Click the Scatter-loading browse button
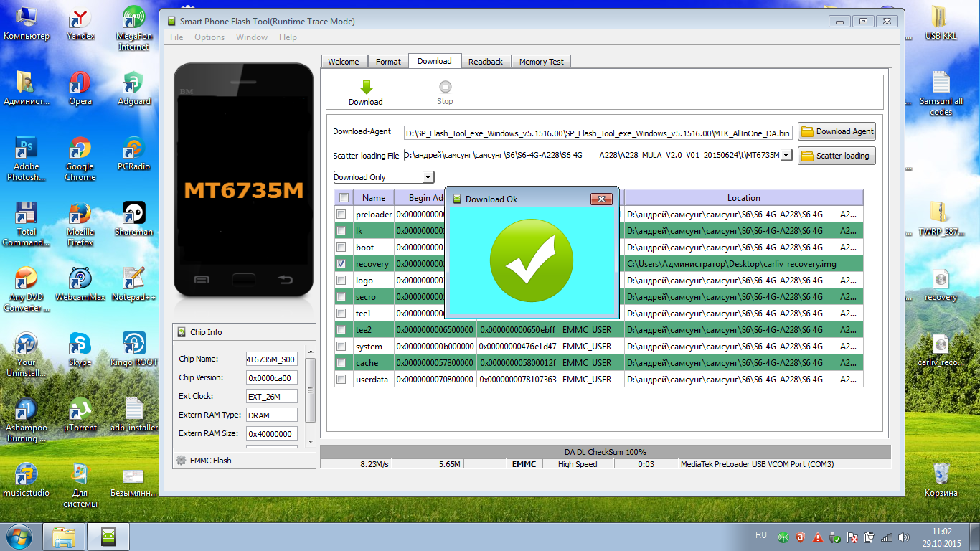Screen dimensions: 980x551 coord(837,156)
